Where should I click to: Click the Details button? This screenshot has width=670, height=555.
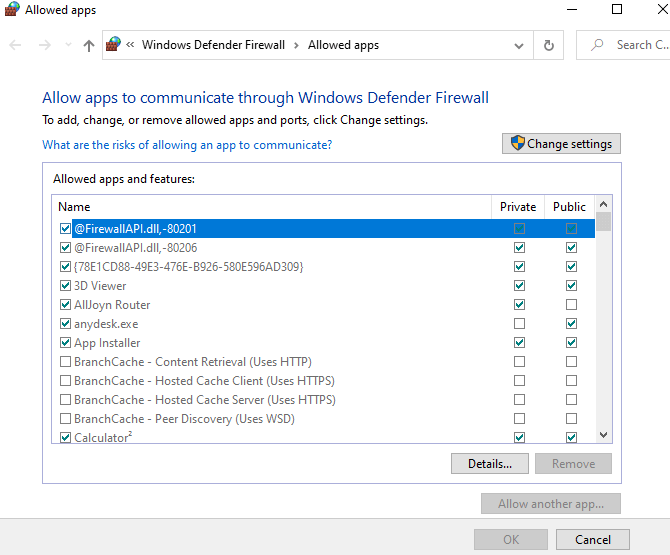pyautogui.click(x=490, y=464)
